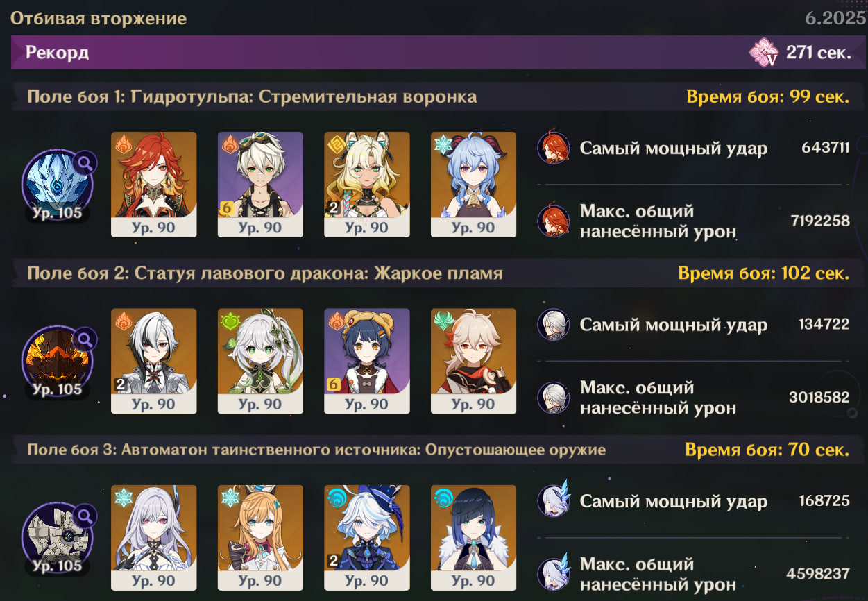
Task: Inspect the Lava Dragon Statue boss icon
Action: [x=57, y=361]
